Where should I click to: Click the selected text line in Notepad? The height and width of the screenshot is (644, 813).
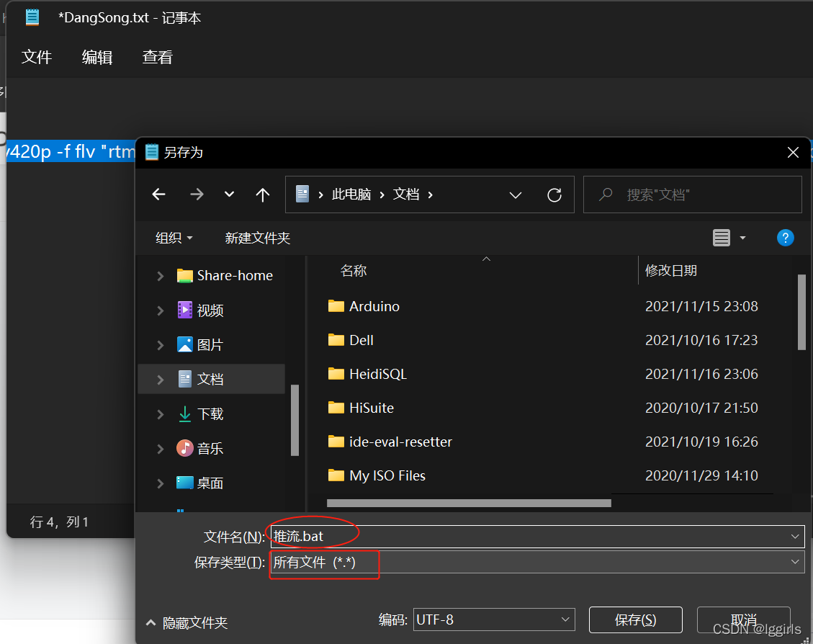point(71,151)
